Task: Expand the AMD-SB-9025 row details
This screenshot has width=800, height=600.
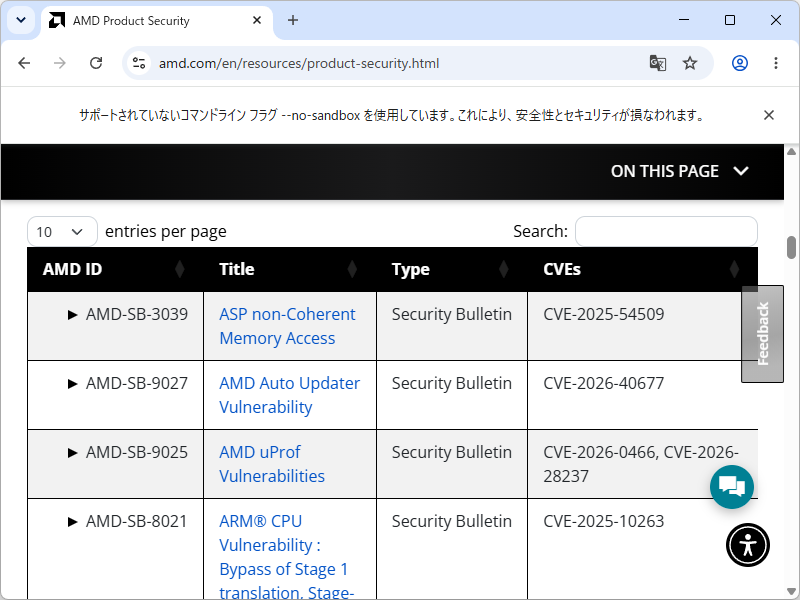Action: pos(72,453)
